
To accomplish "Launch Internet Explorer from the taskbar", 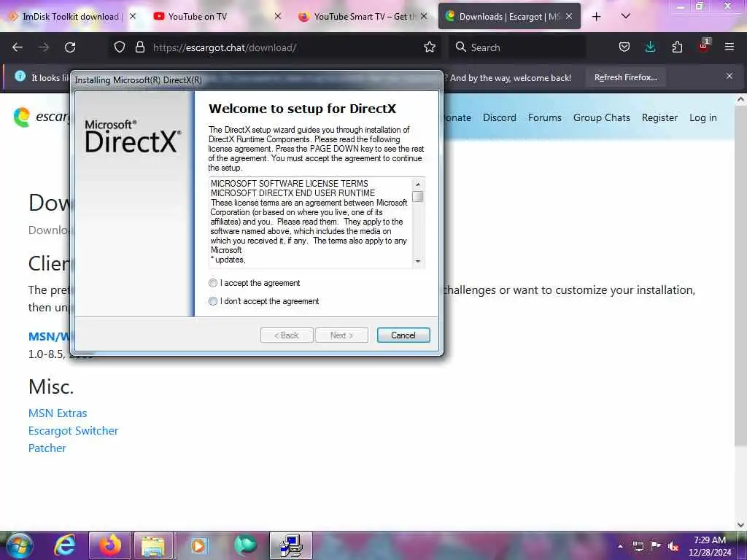I will [x=65, y=545].
